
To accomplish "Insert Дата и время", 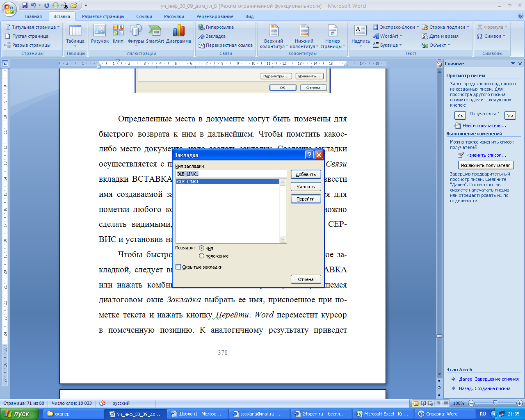I will click(x=440, y=36).
